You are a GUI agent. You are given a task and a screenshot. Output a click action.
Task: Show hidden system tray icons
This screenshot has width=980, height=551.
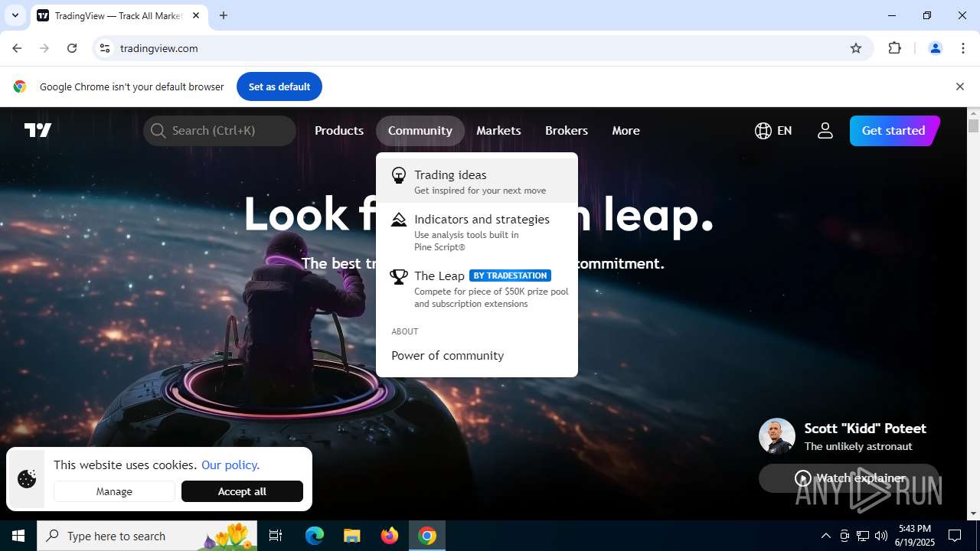(x=825, y=536)
